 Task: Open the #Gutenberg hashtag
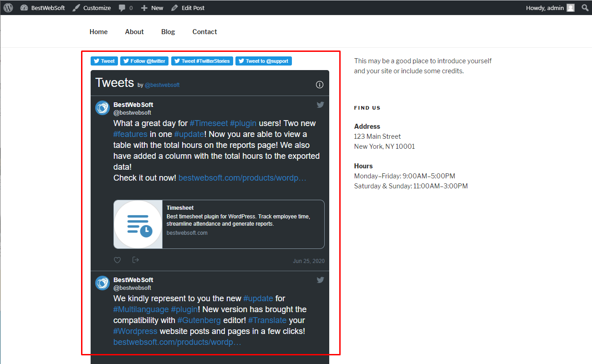pyautogui.click(x=199, y=320)
